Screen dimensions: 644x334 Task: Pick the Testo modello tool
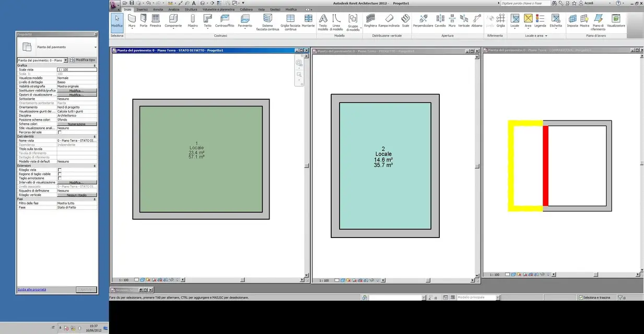(x=323, y=22)
